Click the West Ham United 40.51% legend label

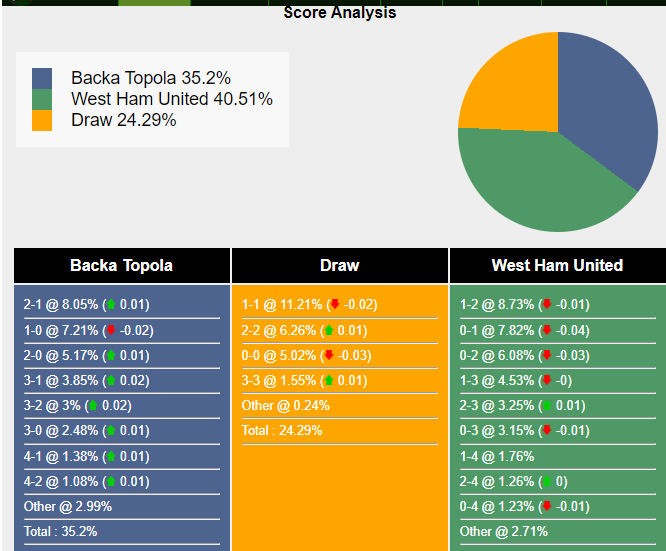pos(172,99)
